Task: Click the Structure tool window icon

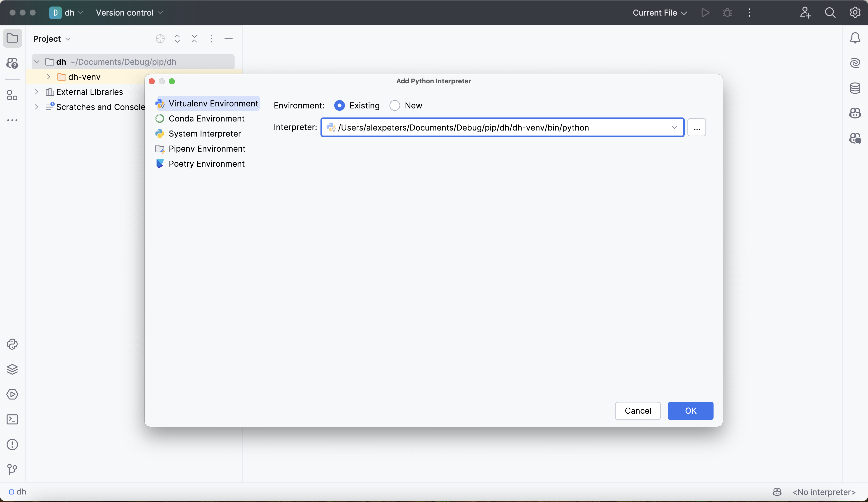Action: [x=12, y=95]
